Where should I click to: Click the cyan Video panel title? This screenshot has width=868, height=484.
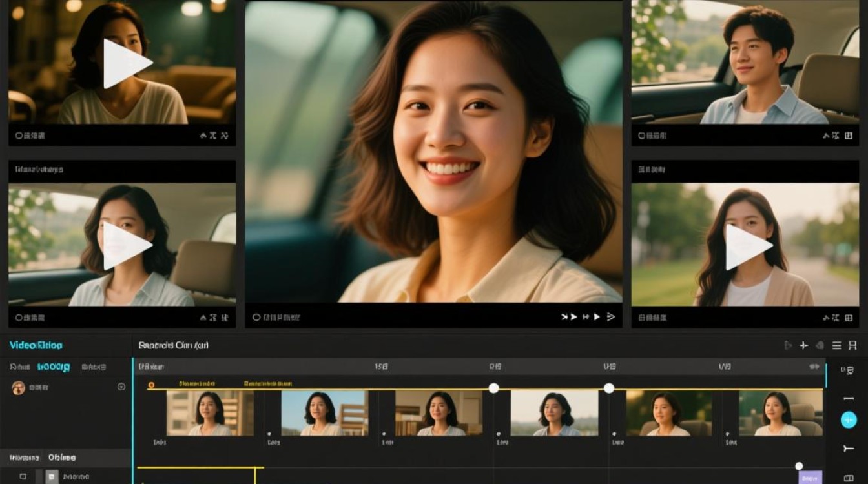click(36, 345)
